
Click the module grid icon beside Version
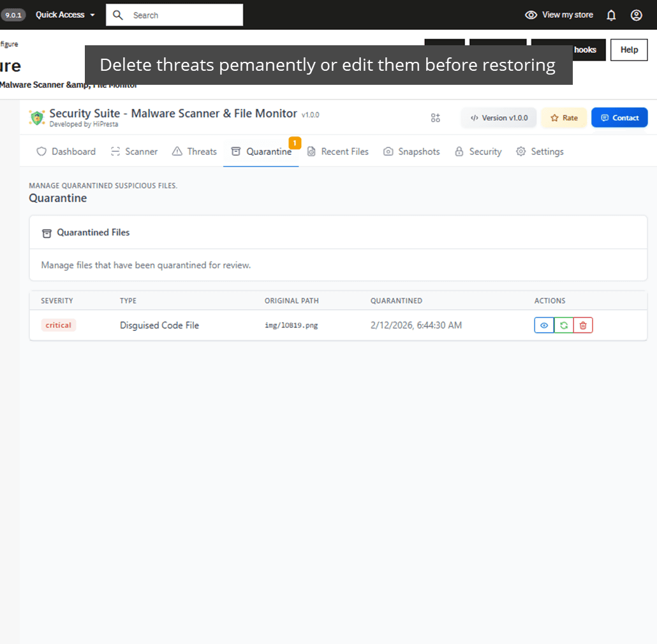click(436, 118)
